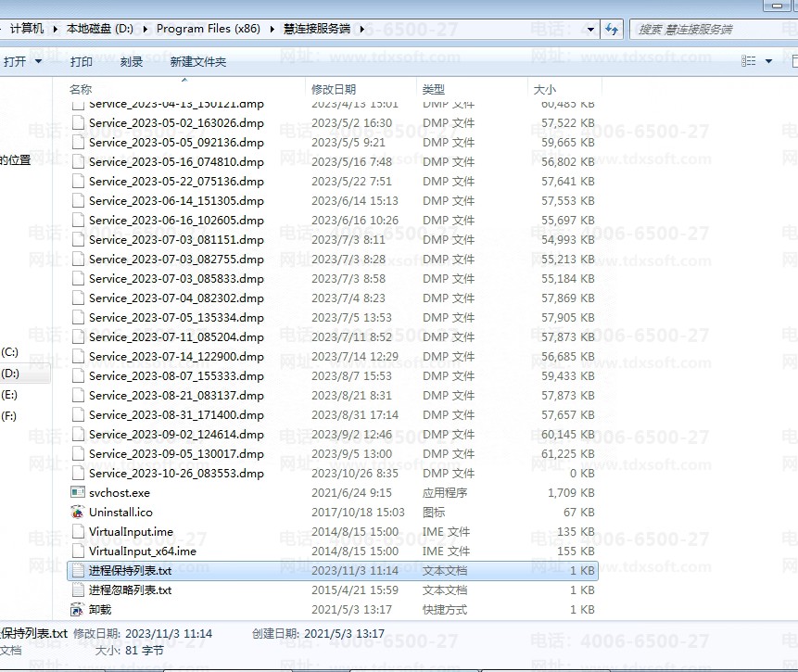Click the change-view icon on the toolbar
798x672 pixels.
749,60
